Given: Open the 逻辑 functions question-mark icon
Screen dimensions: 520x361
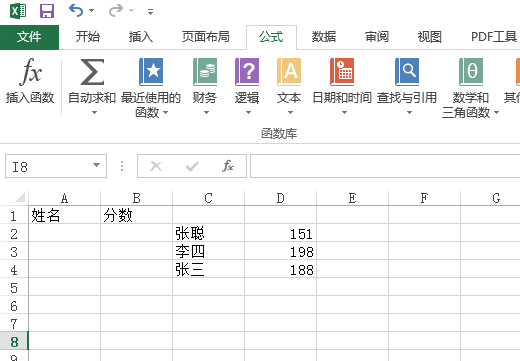Looking at the screenshot, I should [x=247, y=72].
